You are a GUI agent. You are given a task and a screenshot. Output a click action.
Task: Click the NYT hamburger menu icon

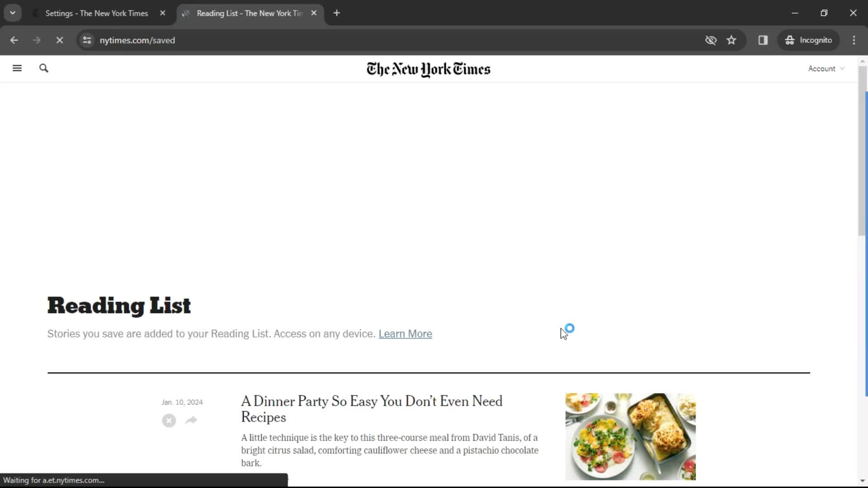[17, 69]
